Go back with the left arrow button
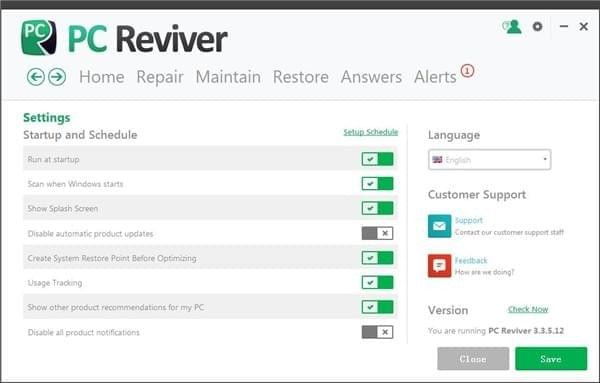 pyautogui.click(x=36, y=77)
